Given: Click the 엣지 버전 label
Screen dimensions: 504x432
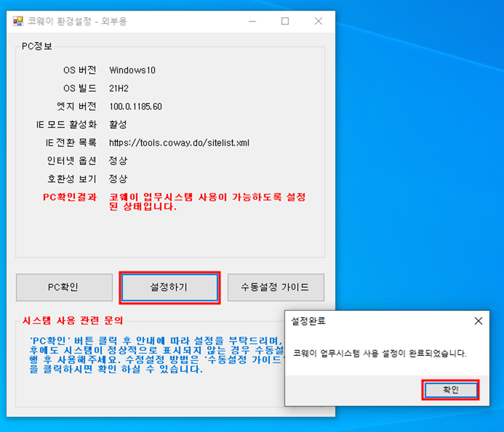Looking at the screenshot, I should [77, 107].
